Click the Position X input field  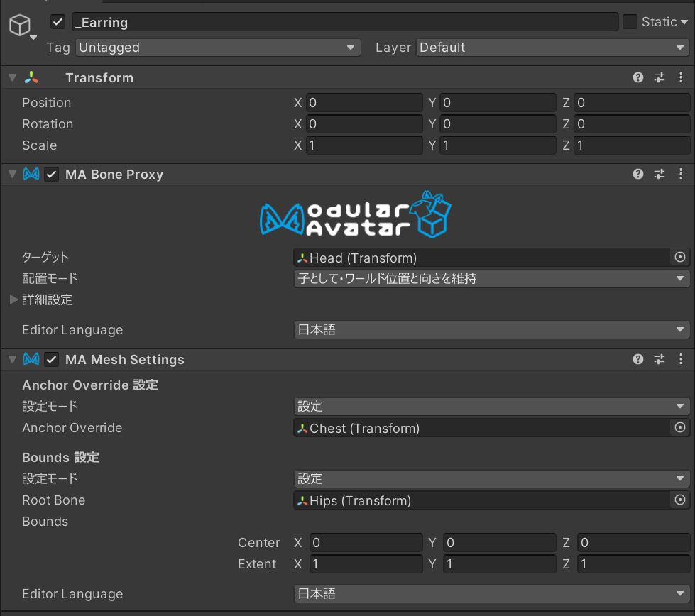coord(364,102)
